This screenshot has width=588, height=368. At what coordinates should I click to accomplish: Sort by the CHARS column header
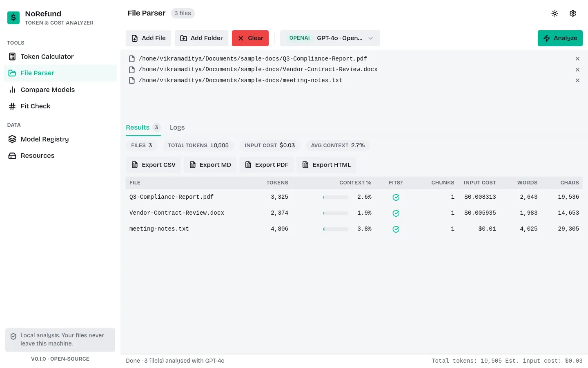tap(570, 183)
